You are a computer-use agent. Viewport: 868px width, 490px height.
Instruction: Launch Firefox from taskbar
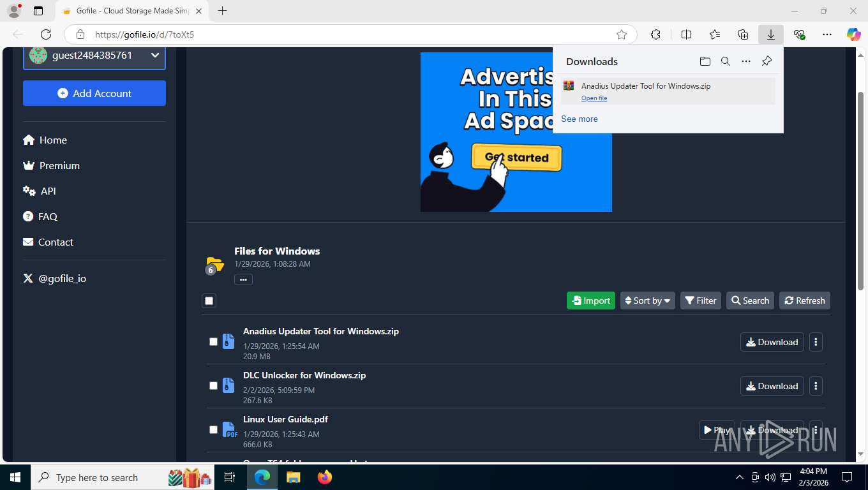tap(325, 477)
